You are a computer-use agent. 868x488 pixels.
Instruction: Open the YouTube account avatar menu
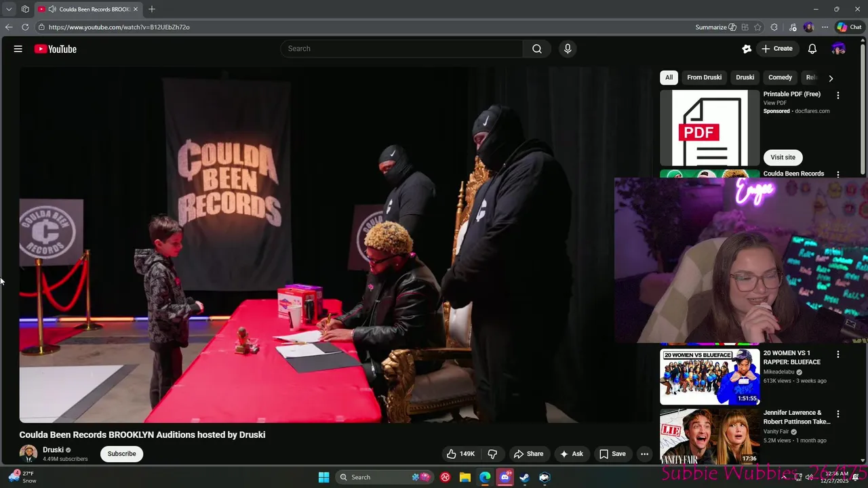839,49
